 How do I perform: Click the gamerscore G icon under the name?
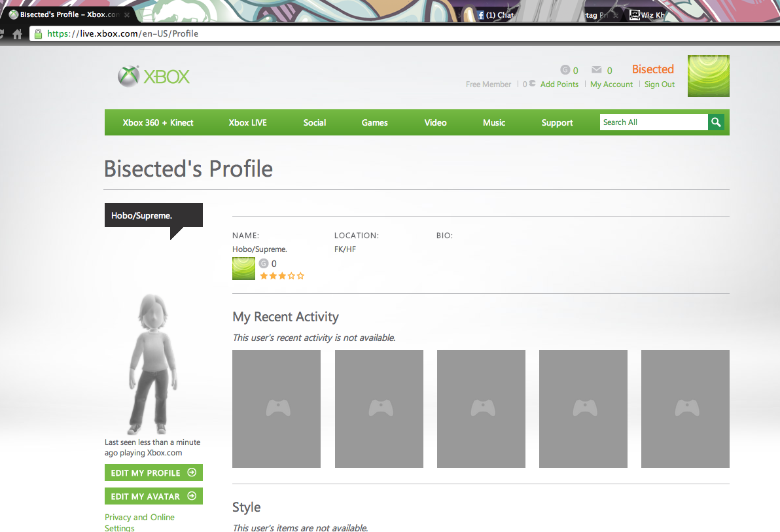click(x=264, y=263)
